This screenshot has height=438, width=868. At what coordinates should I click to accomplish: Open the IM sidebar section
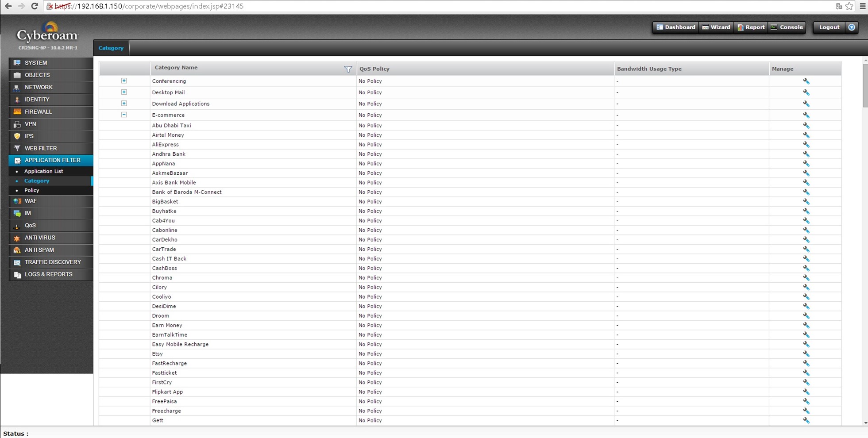coord(51,213)
